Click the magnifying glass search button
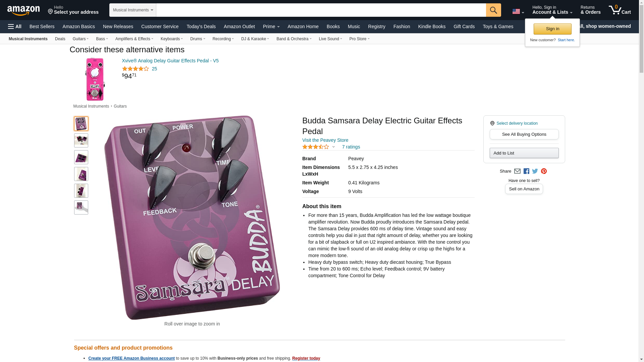Image resolution: width=644 pixels, height=362 pixels. pyautogui.click(x=493, y=10)
